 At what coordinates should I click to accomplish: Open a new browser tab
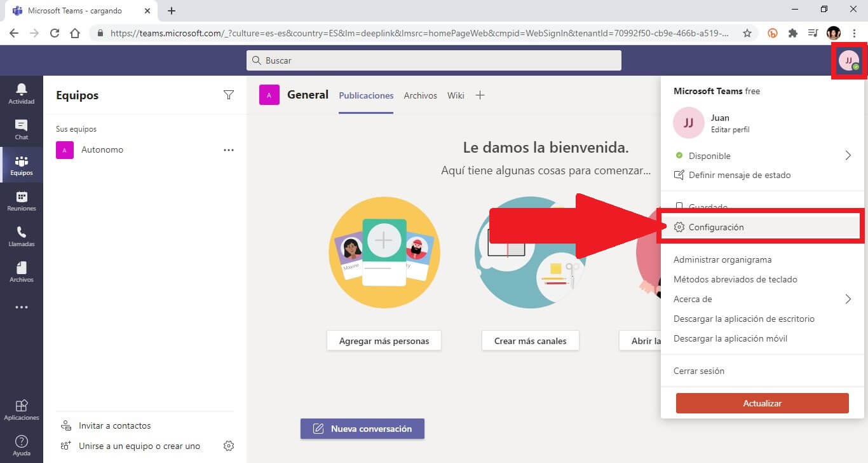pyautogui.click(x=172, y=11)
